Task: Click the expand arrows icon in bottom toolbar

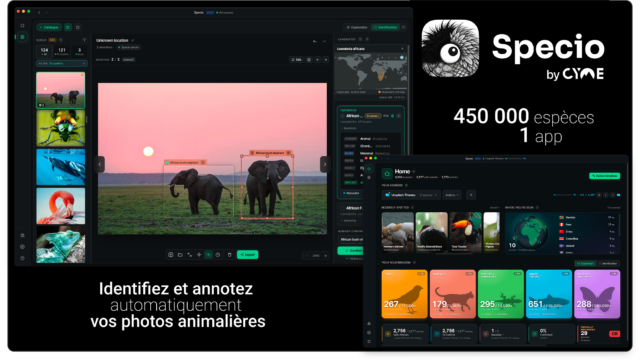Action: pyautogui.click(x=190, y=255)
